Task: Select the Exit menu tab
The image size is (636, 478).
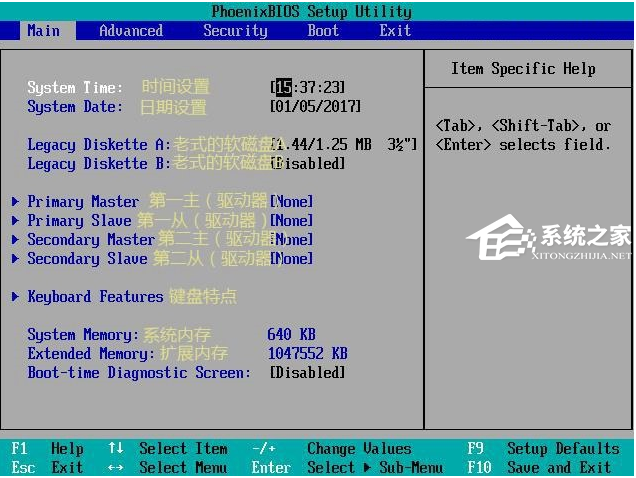Action: click(395, 31)
